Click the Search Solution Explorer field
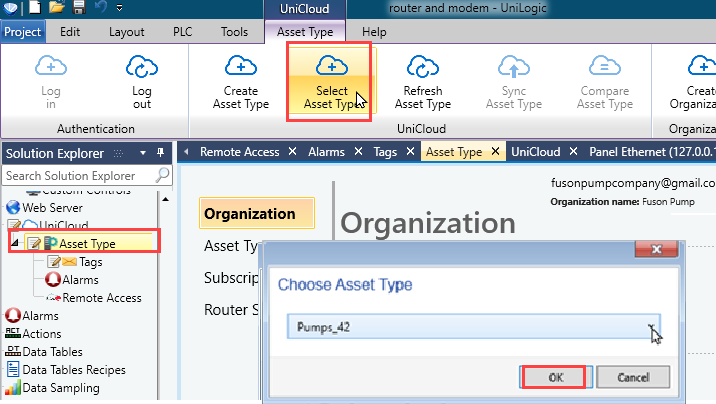 pos(78,176)
